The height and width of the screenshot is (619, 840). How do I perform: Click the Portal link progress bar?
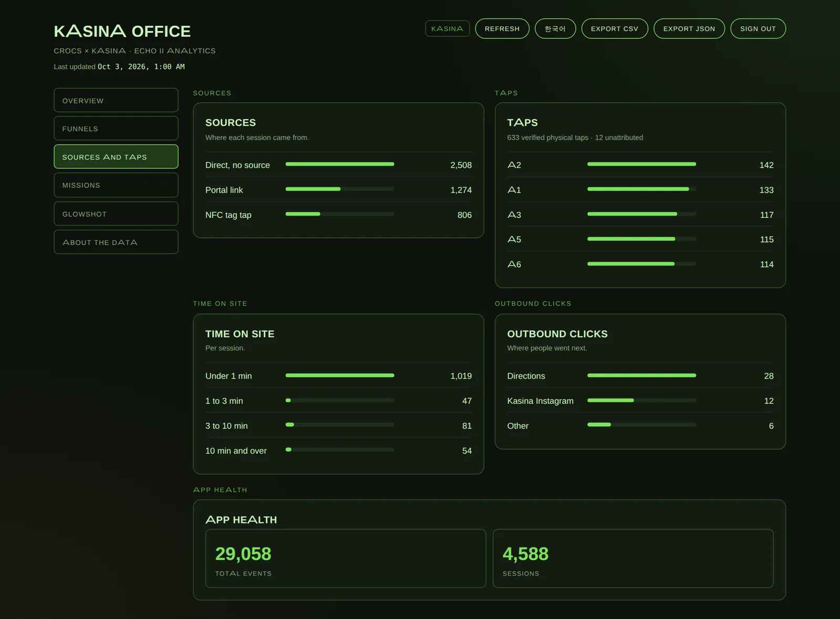pyautogui.click(x=340, y=189)
